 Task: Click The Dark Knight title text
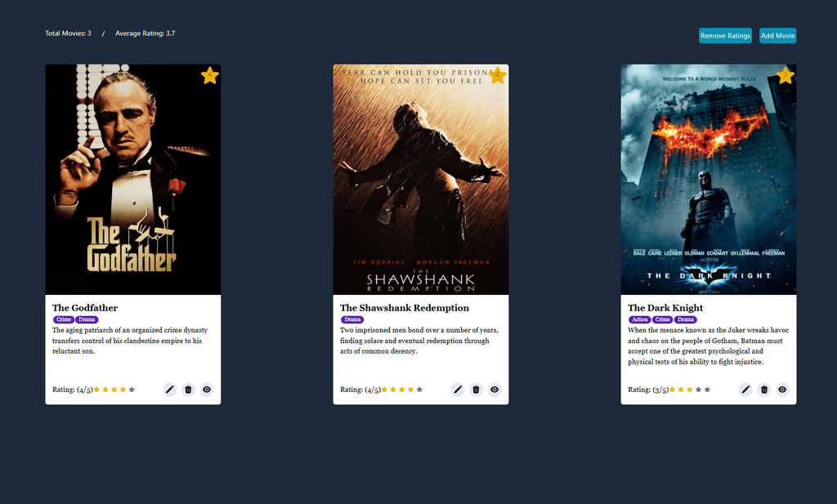pyautogui.click(x=665, y=308)
